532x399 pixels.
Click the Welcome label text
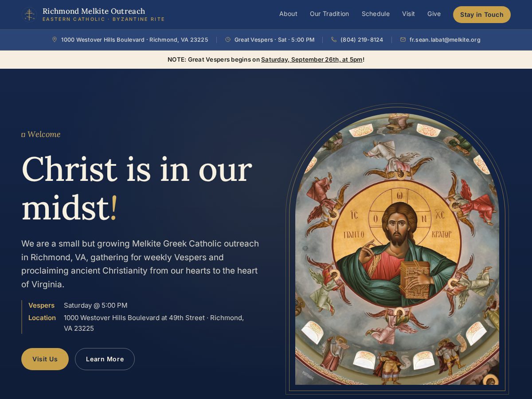44,134
